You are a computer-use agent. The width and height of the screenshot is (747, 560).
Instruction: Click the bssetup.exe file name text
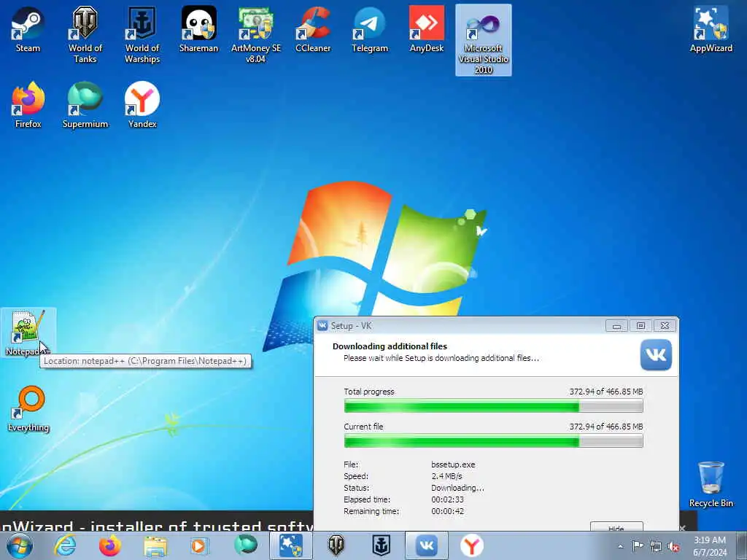pos(453,464)
